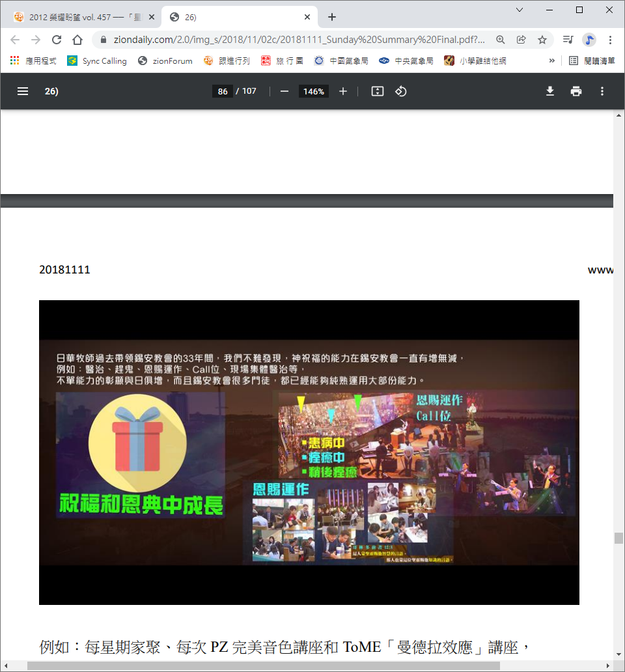View site security lock information
This screenshot has height=672, width=625.
point(104,40)
